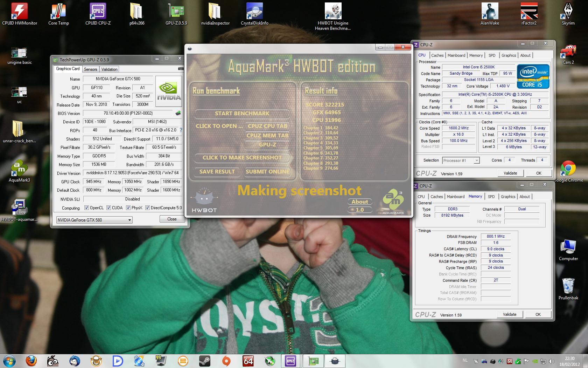Toggle the PhysX checkbox in GPU-Z

[128, 208]
